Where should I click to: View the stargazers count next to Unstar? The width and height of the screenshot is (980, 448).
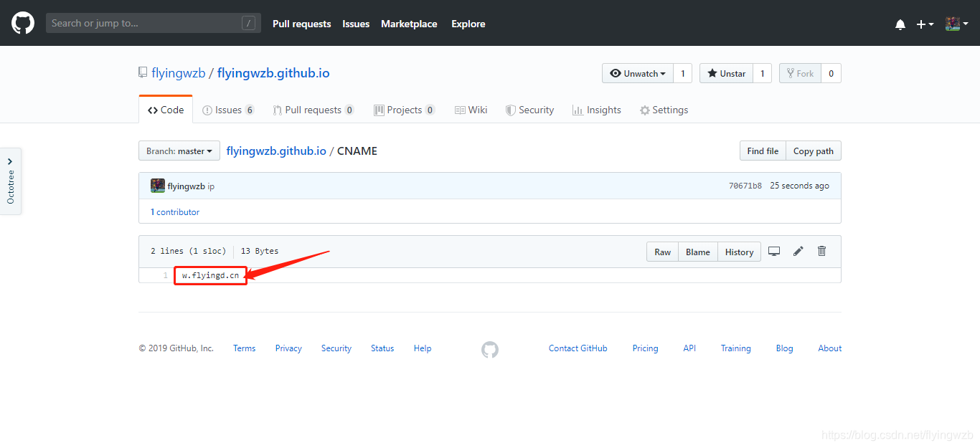point(762,73)
